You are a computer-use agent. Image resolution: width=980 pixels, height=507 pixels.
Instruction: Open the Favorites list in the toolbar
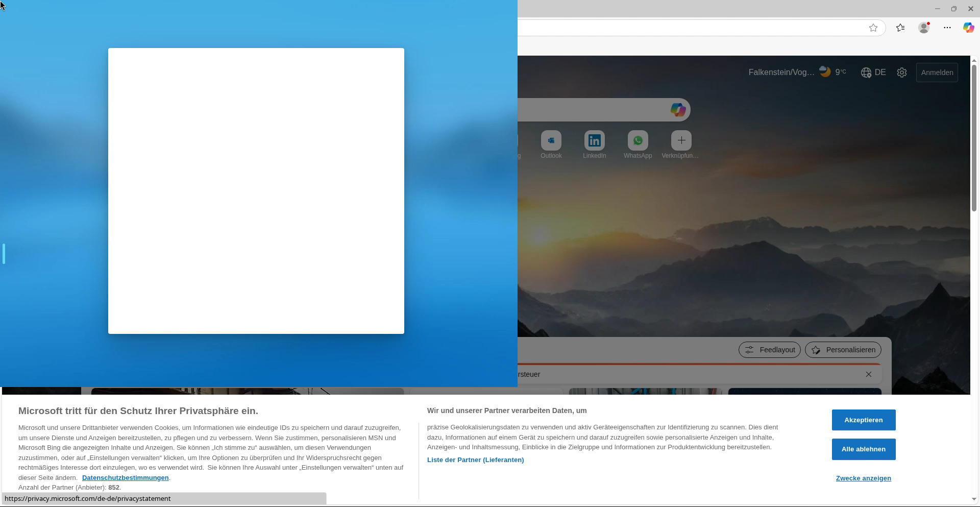900,28
